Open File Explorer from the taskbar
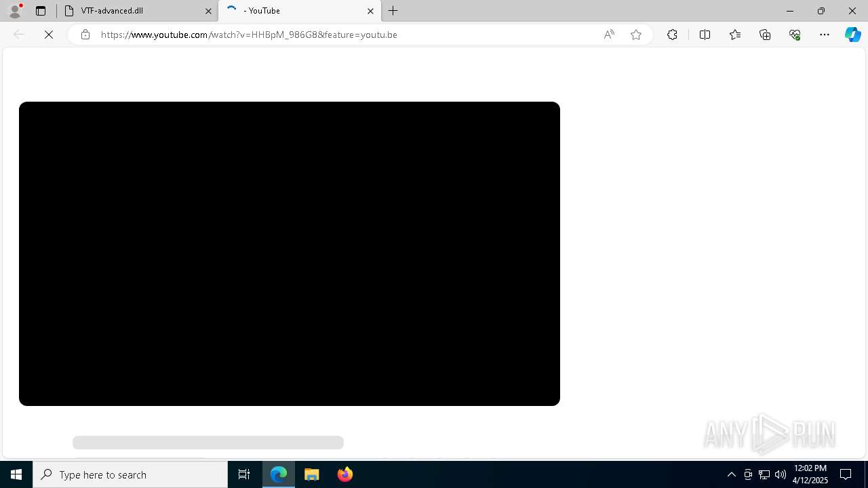Image resolution: width=868 pixels, height=488 pixels. (312, 474)
